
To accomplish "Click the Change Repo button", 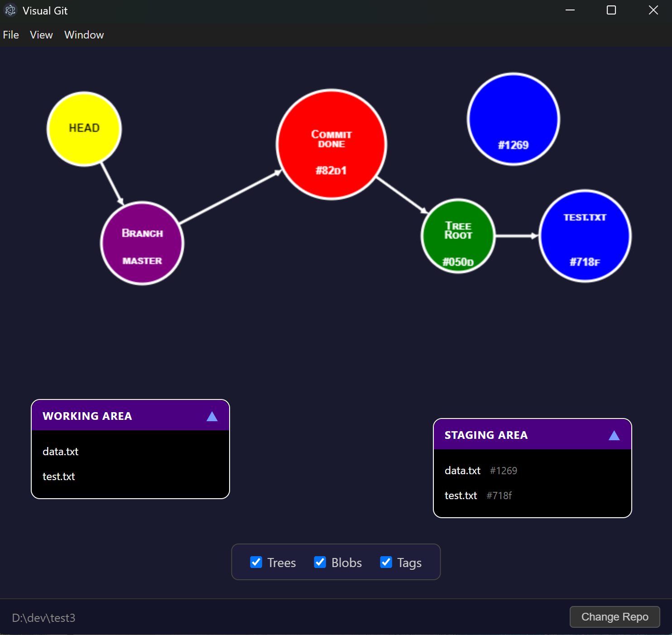I will pyautogui.click(x=614, y=617).
